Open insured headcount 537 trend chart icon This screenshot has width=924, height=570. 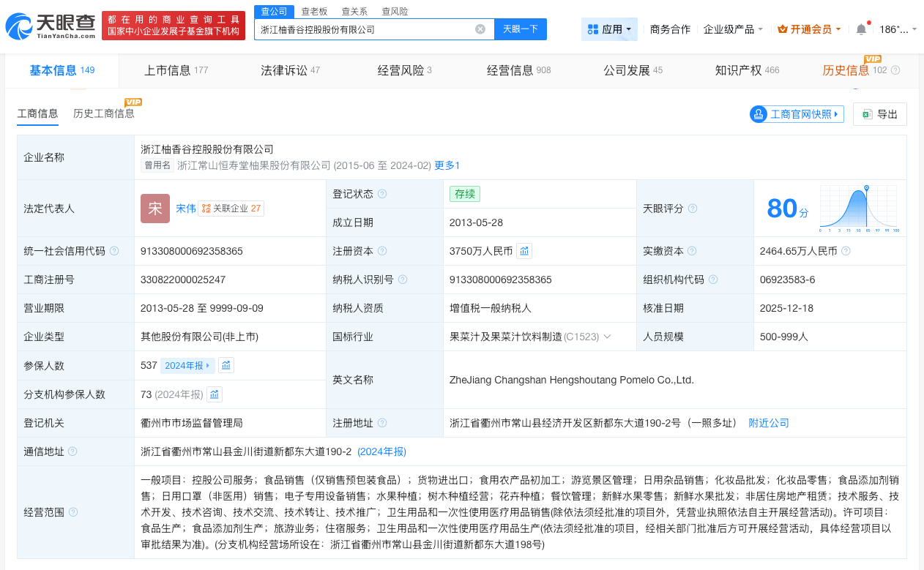[226, 365]
